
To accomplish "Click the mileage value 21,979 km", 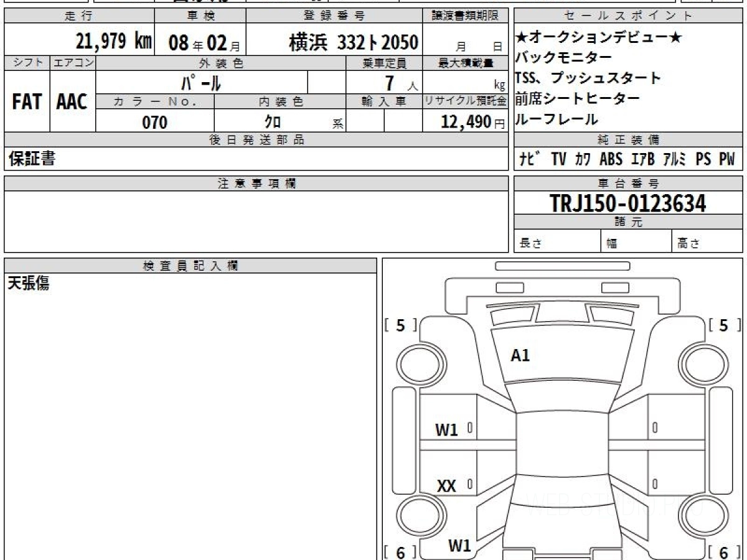I will pyautogui.click(x=114, y=42).
